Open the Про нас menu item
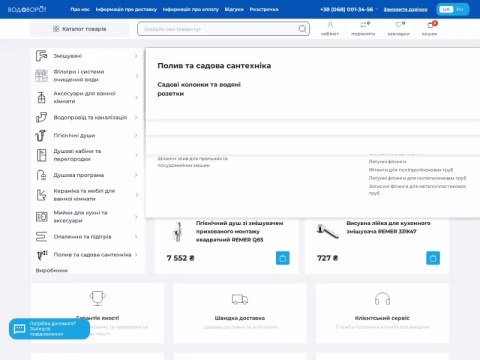Image resolution: width=480 pixels, height=360 pixels. (x=80, y=9)
